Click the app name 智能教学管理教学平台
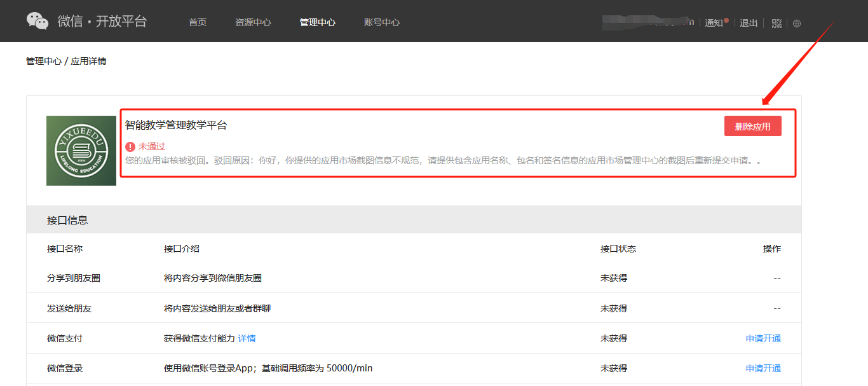Image resolution: width=868 pixels, height=386 pixels. tap(176, 125)
